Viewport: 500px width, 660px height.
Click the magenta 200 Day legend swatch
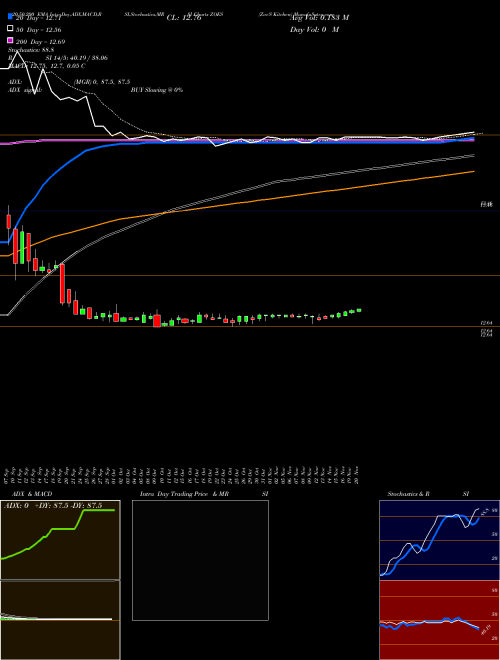pyautogui.click(x=11, y=40)
